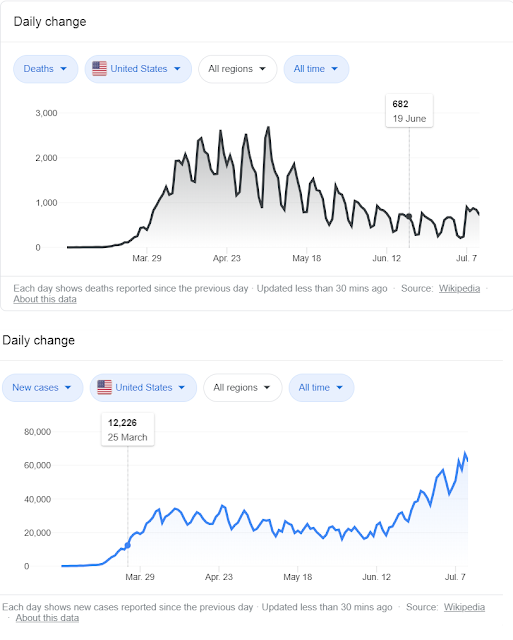513x640 pixels.
Task: Open All time range dropdown in deaths chart
Action: (316, 69)
